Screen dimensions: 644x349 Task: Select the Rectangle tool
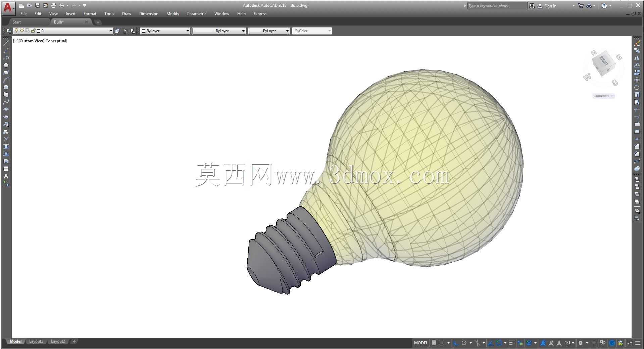click(6, 72)
